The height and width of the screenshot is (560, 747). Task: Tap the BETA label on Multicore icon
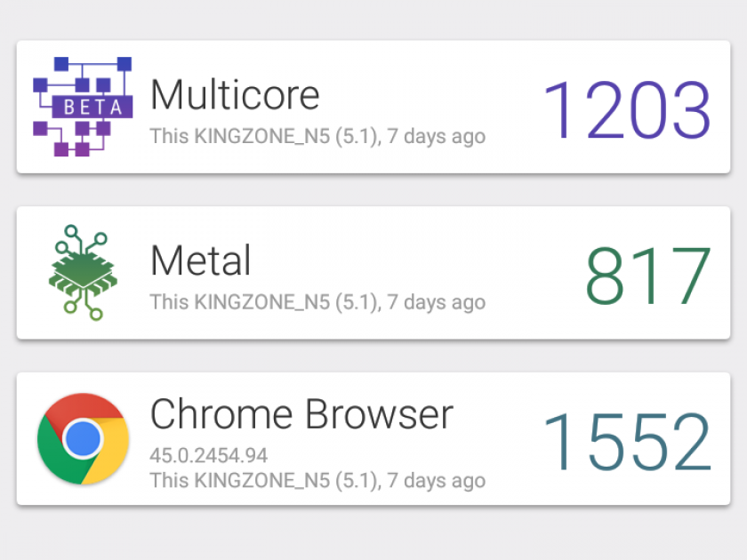click(92, 107)
